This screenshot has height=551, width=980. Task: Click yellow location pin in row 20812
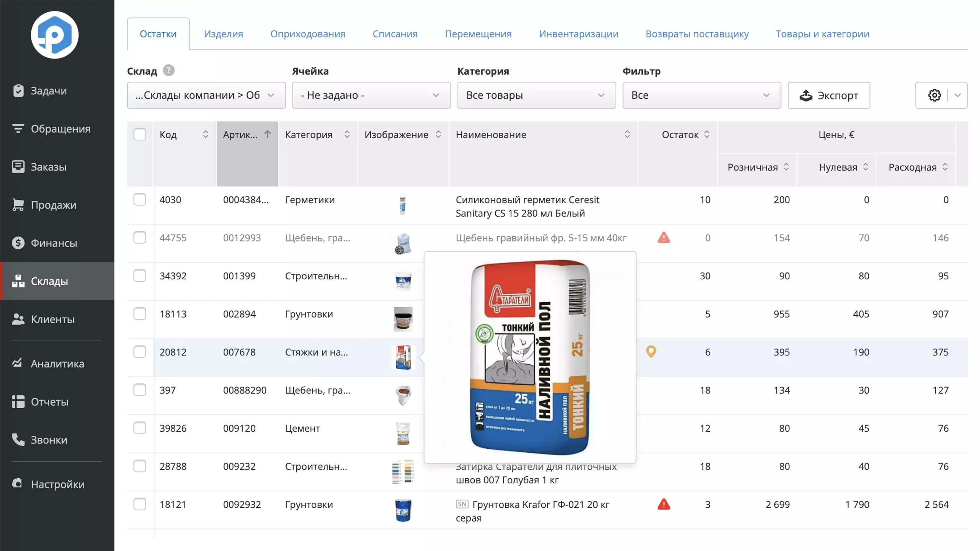tap(651, 352)
